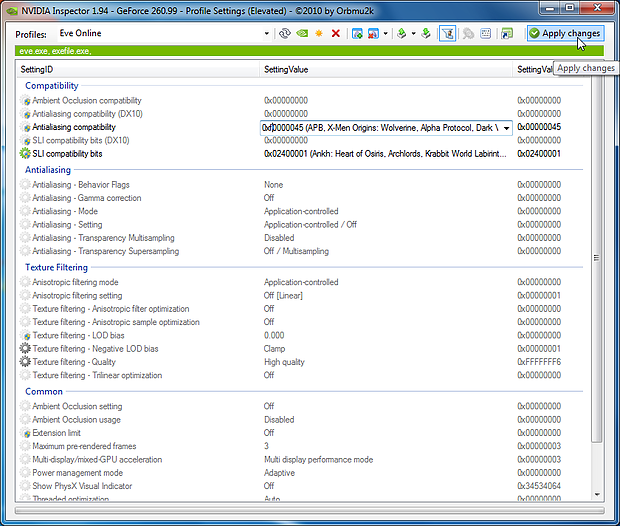
Task: Click the SLI compatibility bits value 0x02400001 (Ankh...)
Action: (385, 154)
